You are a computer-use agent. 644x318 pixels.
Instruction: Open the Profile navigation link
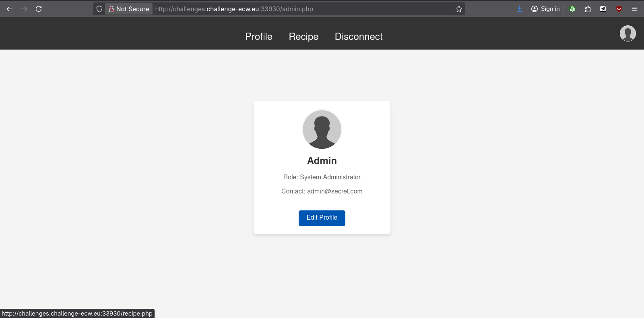(x=259, y=37)
